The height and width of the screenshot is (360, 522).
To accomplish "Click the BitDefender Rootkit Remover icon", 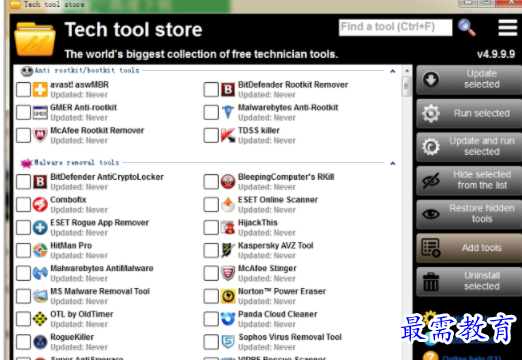I will click(x=228, y=90).
